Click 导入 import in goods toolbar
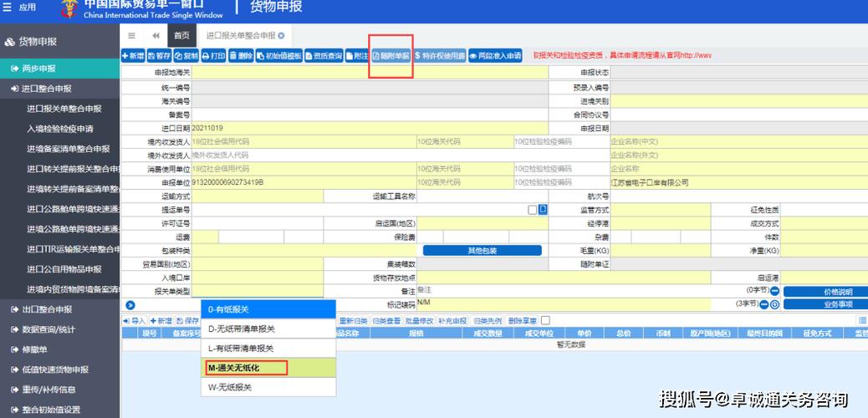868x418 pixels. [134, 320]
